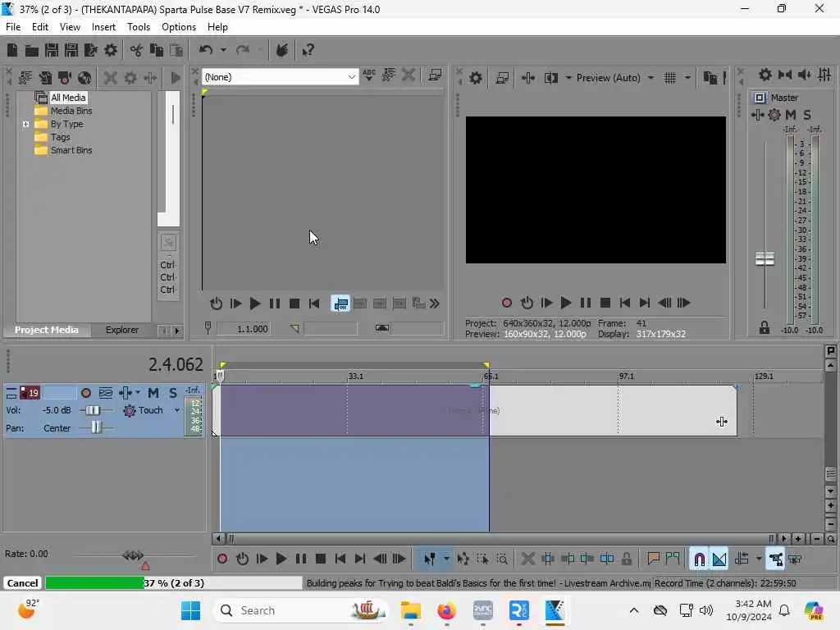
Task: Select the Selection Edit tool
Action: pyautogui.click(x=482, y=559)
